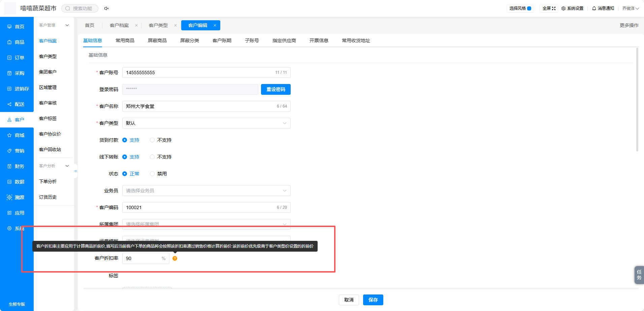Image resolution: width=644 pixels, height=311 pixels.
Task: Click the mute speaker icon
Action: tap(106, 8)
